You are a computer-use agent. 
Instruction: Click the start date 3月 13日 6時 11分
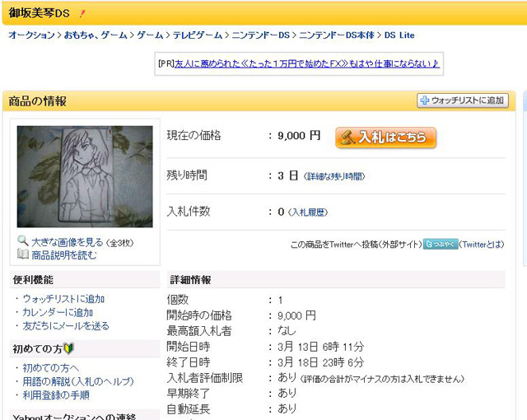[320, 347]
